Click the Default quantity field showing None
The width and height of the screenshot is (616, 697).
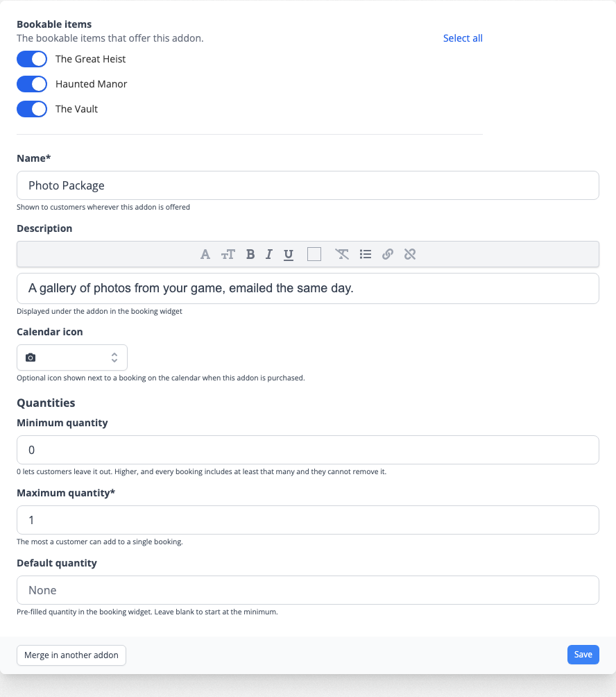coord(308,590)
